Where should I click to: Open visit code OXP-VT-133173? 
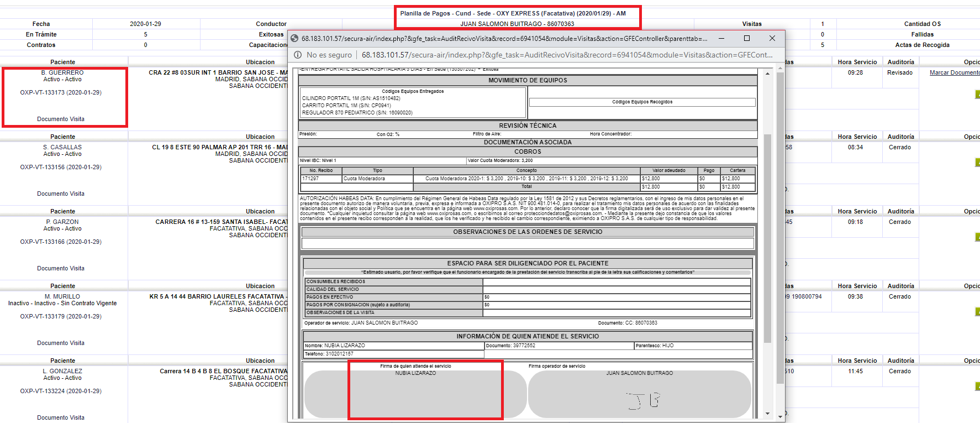61,92
